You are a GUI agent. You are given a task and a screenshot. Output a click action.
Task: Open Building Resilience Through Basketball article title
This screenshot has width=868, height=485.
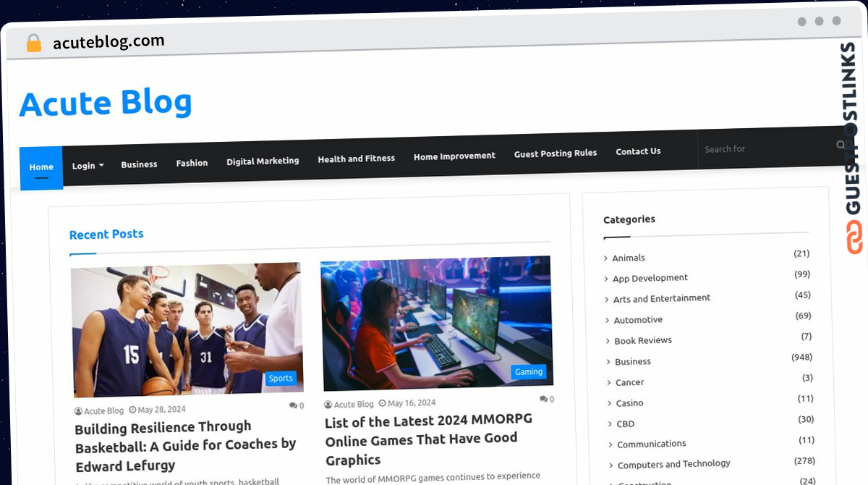185,445
